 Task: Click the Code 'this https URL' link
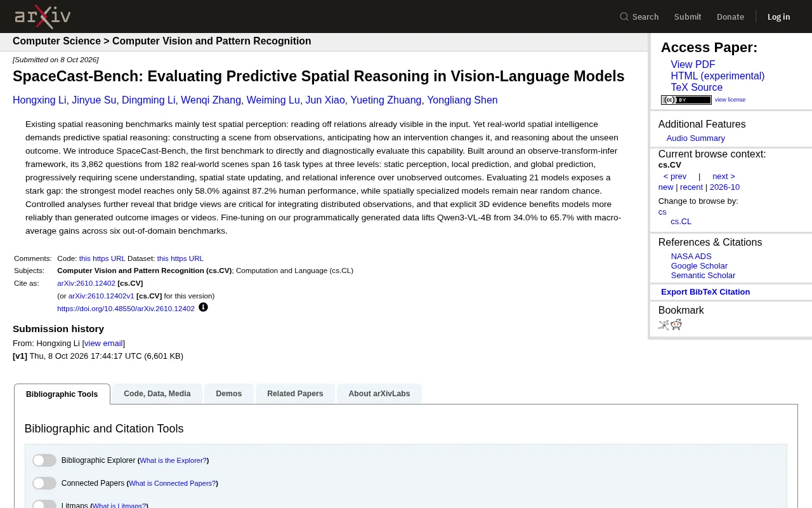tap(102, 258)
